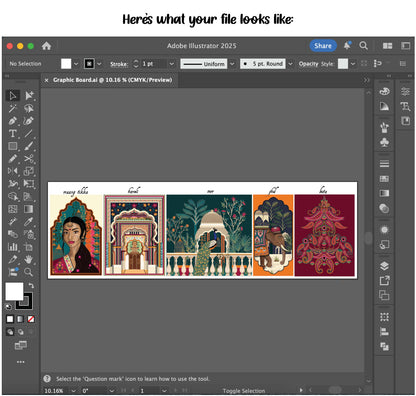The width and height of the screenshot is (416, 396).
Task: Choose the Lasso tool
Action: [x=29, y=108]
